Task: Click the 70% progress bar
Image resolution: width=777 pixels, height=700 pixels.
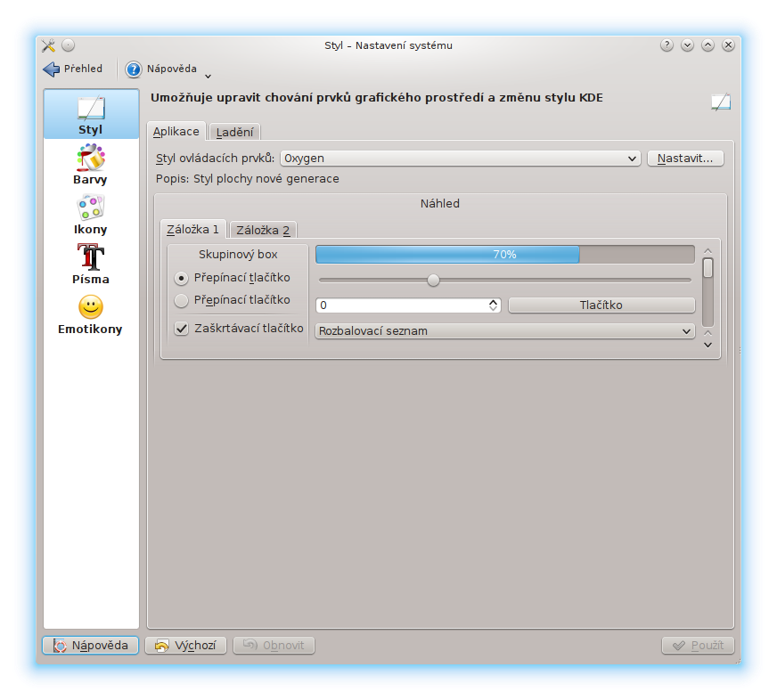Action: click(x=505, y=255)
